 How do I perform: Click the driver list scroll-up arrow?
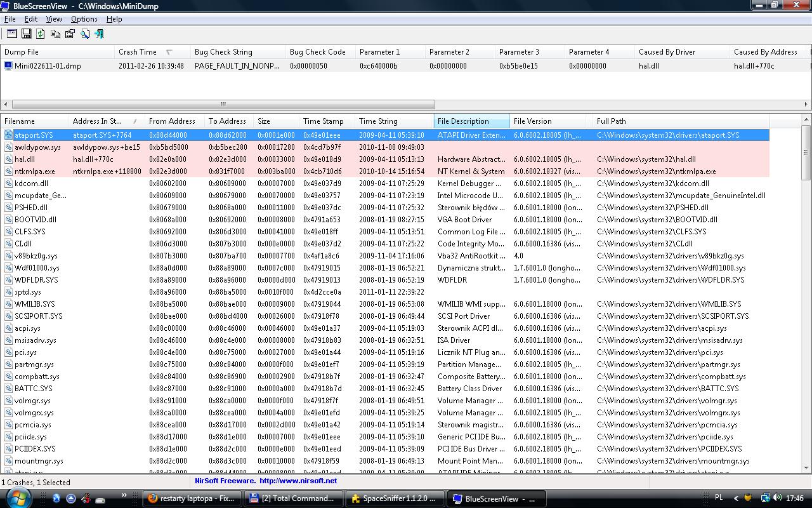806,120
